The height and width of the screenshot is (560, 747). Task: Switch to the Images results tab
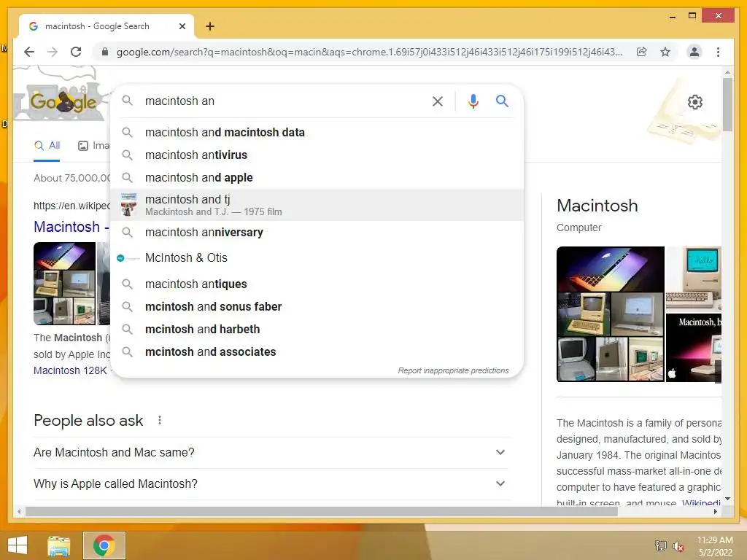(94, 146)
